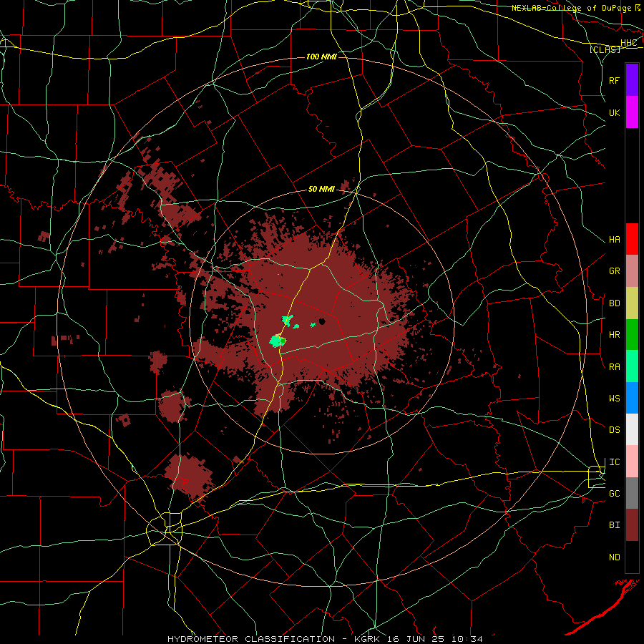Click the DS white legend swatch
644x644 pixels.
(632, 429)
